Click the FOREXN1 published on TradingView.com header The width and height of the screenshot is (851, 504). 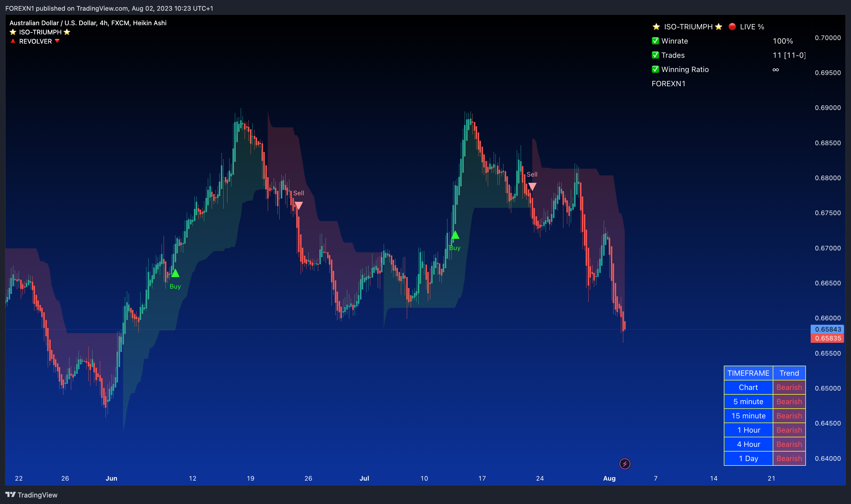[109, 8]
